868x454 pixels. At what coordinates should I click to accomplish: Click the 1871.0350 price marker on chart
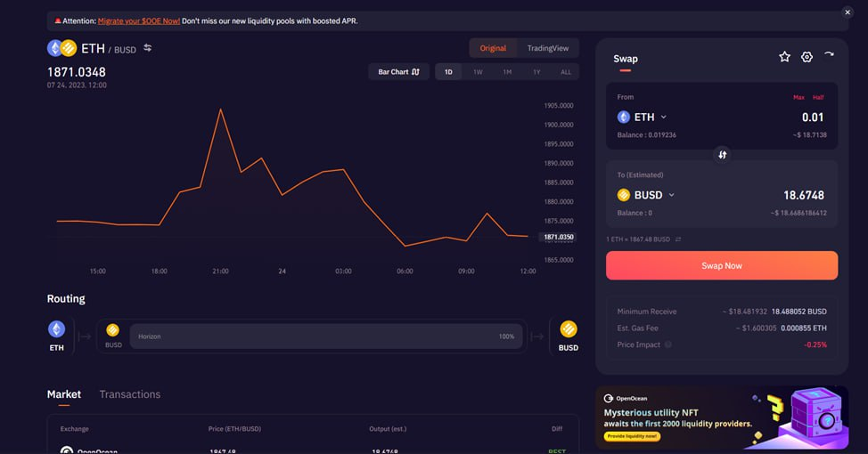click(558, 237)
